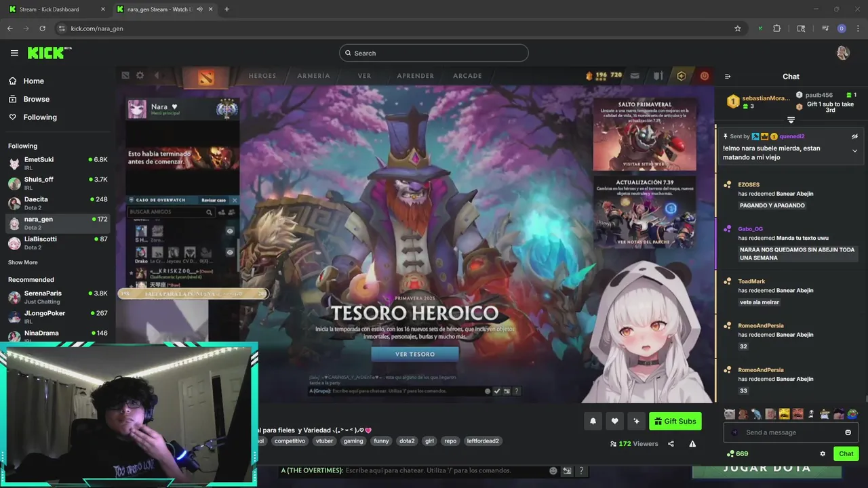Insert the white cat emote
This screenshot has height=488, width=868.
tap(730, 414)
